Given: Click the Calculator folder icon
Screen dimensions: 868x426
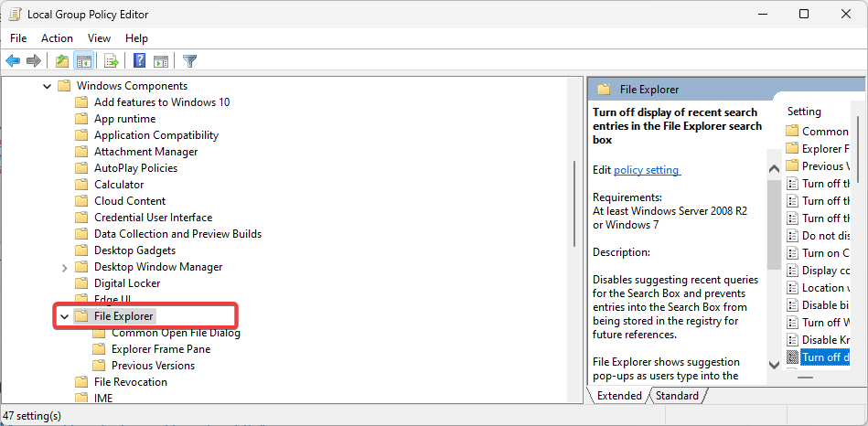Looking at the screenshot, I should coord(81,185).
